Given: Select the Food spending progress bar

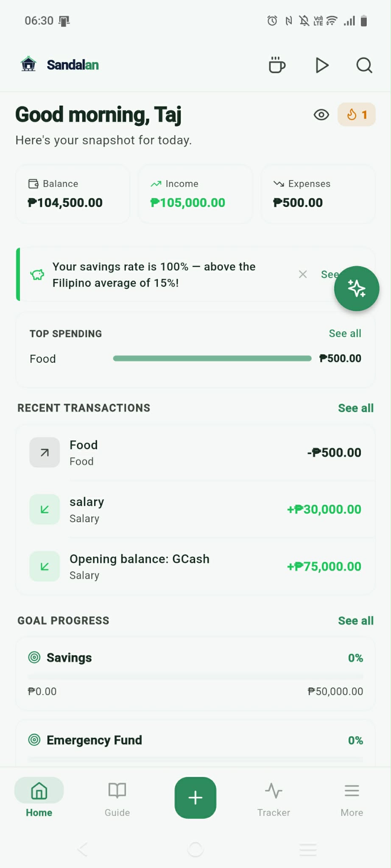Looking at the screenshot, I should [x=212, y=359].
